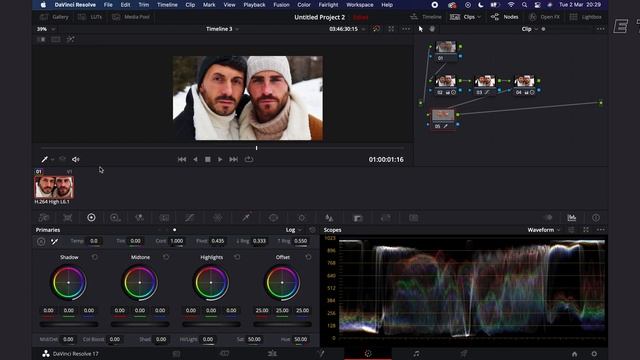Toggle the Gallery panel

coord(54,17)
